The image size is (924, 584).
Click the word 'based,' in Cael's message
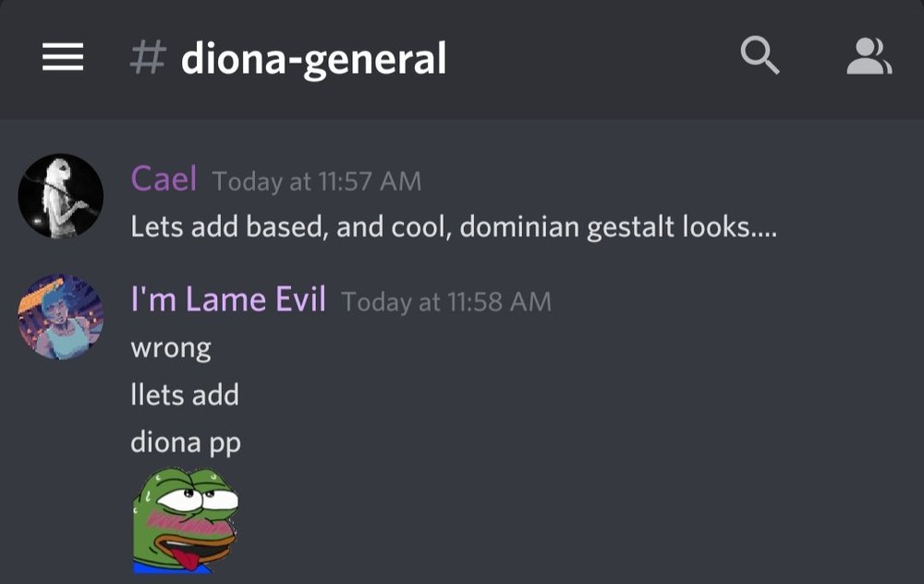[287, 227]
